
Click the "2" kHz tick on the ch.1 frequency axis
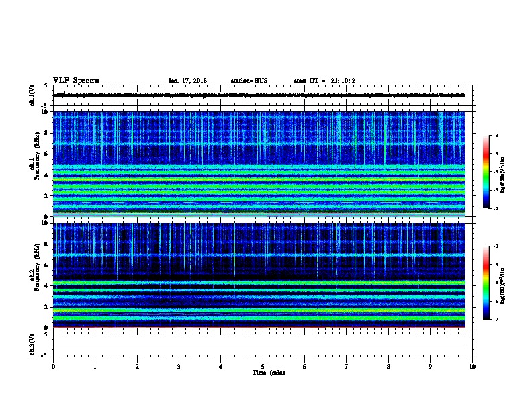coord(46,195)
